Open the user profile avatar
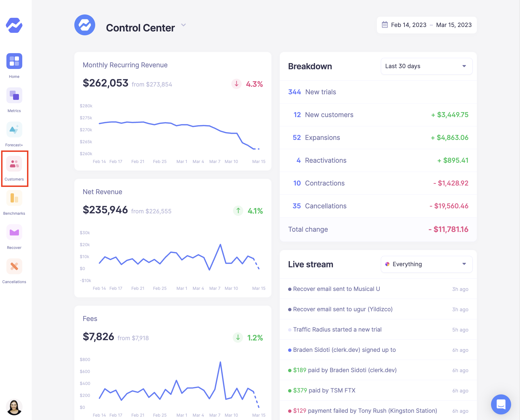 (x=14, y=407)
